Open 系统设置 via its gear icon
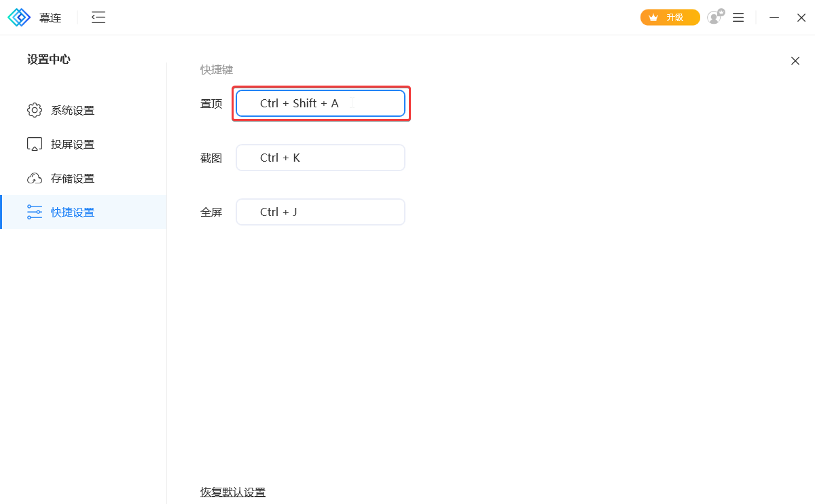 tap(35, 110)
